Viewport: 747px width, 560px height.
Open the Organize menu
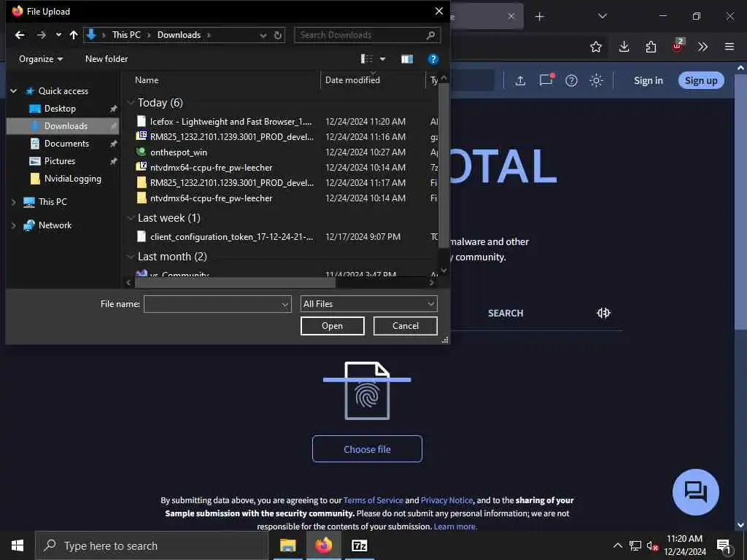[41, 59]
